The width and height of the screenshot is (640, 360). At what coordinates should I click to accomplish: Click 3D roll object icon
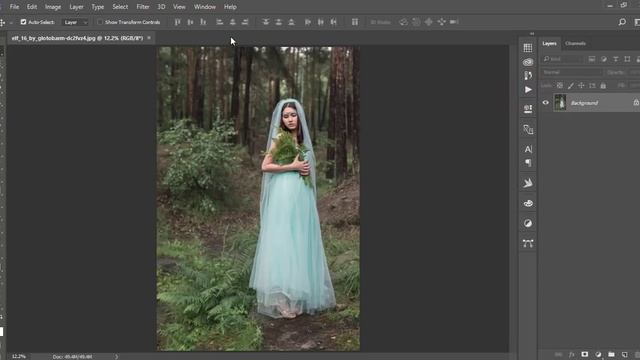pos(416,22)
